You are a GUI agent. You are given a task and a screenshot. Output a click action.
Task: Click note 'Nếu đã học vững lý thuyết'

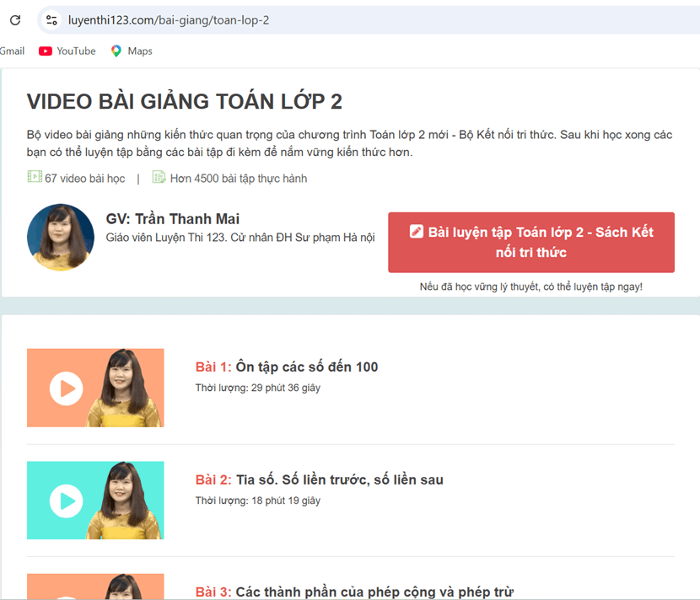coord(531,287)
